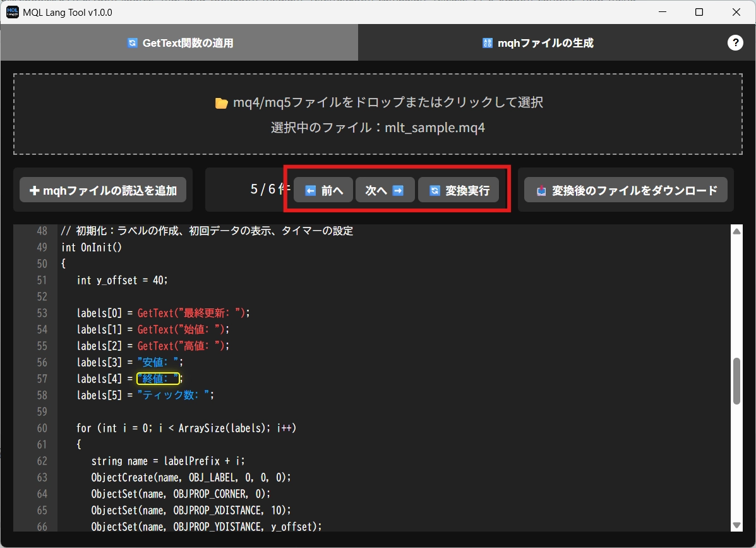Click the code scrollbar down arrow
Image resolution: width=756 pixels, height=548 pixels.
[x=736, y=525]
